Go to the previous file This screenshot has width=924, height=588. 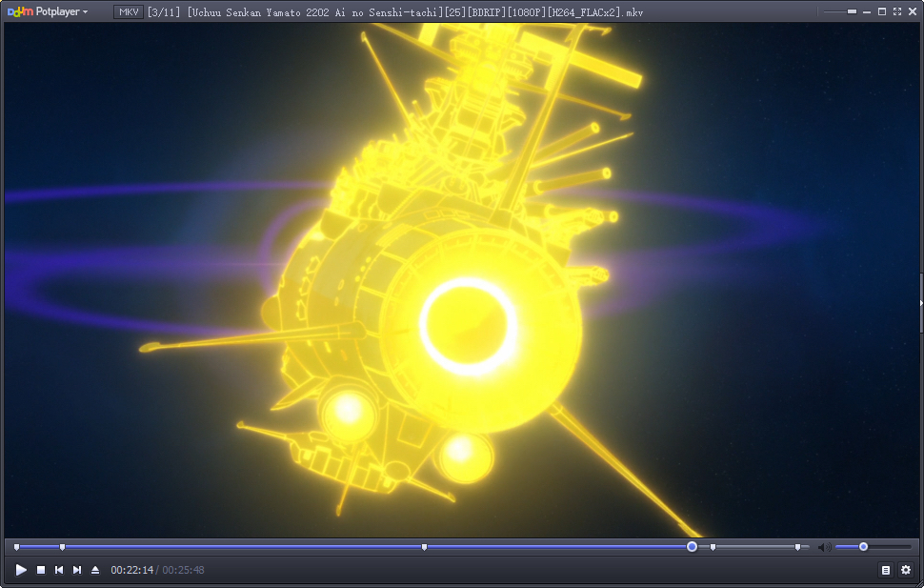point(58,570)
